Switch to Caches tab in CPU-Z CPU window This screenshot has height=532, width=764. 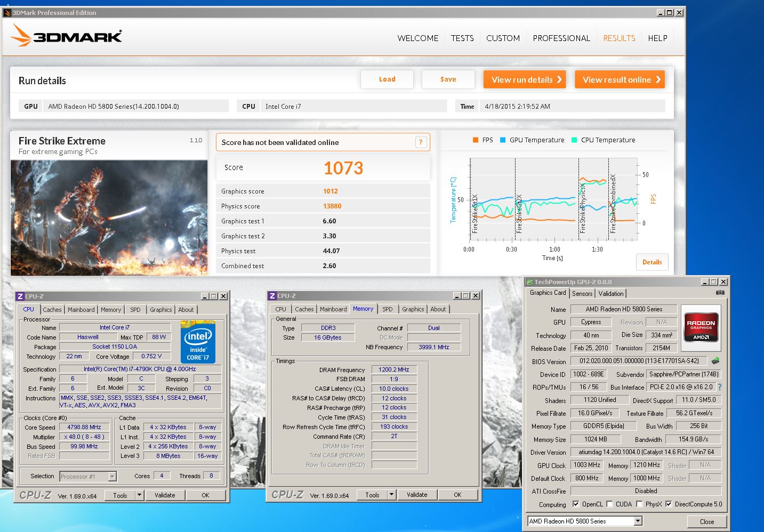click(52, 310)
